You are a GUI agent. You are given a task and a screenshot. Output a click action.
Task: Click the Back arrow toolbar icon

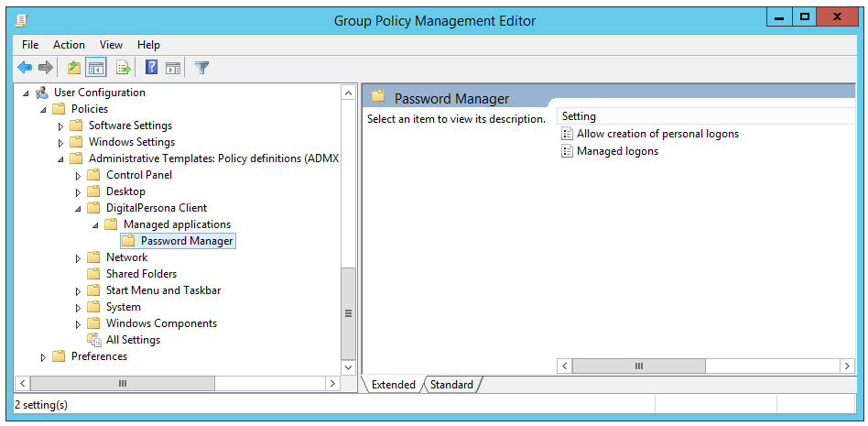click(25, 68)
